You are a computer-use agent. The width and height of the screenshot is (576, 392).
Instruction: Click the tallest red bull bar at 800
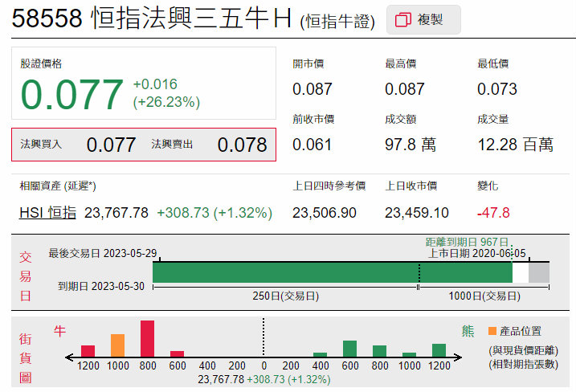tap(147, 338)
